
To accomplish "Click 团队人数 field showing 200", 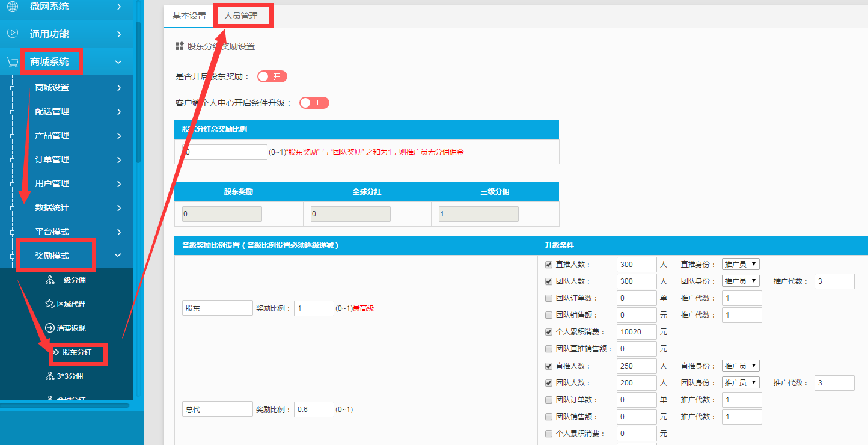I will click(637, 382).
